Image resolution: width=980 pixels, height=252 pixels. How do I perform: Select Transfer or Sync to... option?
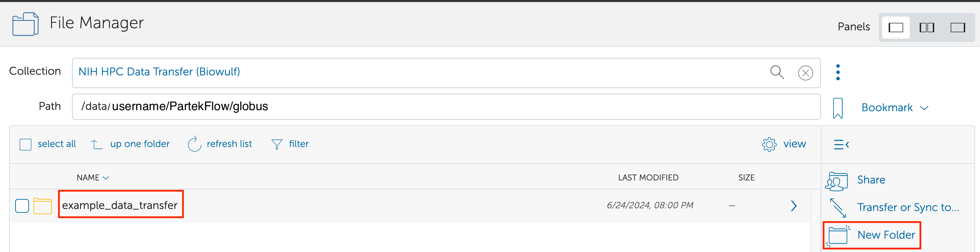[907, 207]
